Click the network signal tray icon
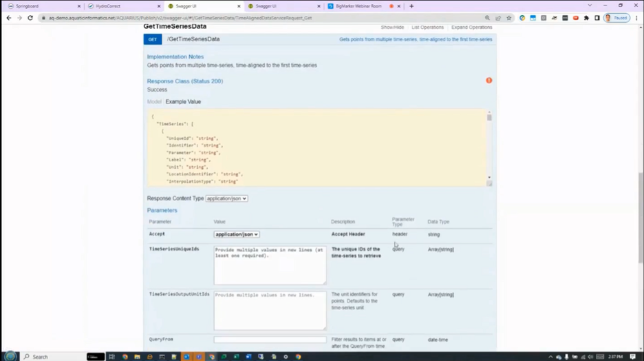Viewport: 644px width, 361px height. click(583, 356)
